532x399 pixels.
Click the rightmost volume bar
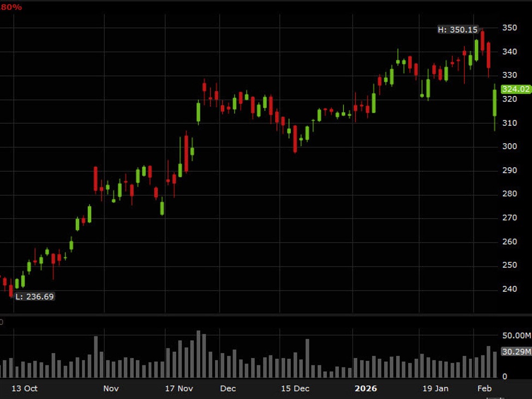tap(495, 365)
